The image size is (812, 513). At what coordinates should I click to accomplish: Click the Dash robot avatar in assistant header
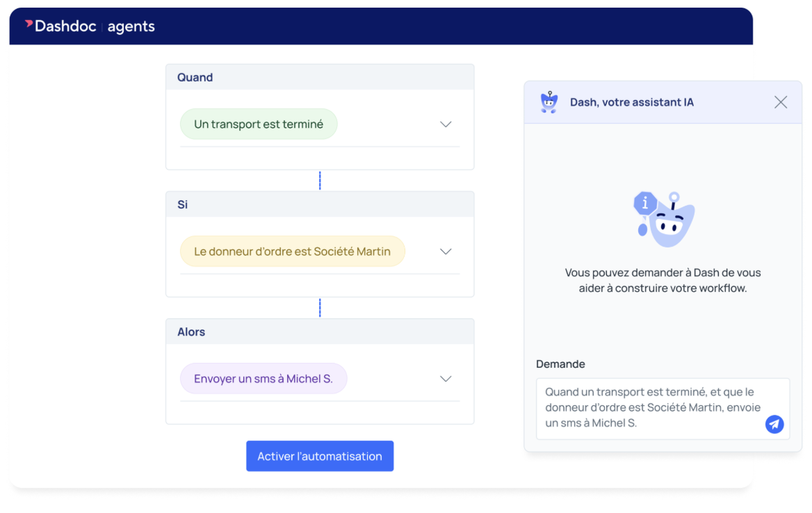pos(549,102)
